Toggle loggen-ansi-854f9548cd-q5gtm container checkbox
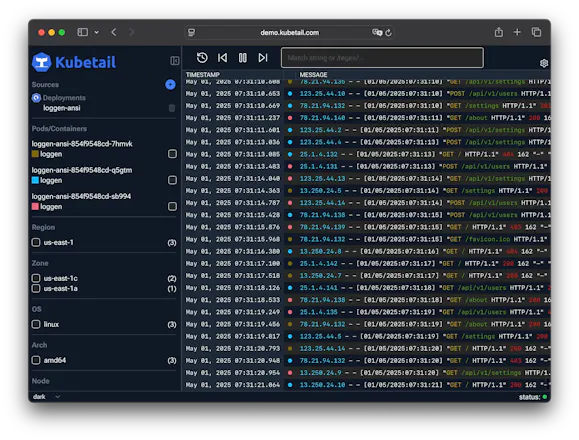579x440 pixels. coord(172,180)
